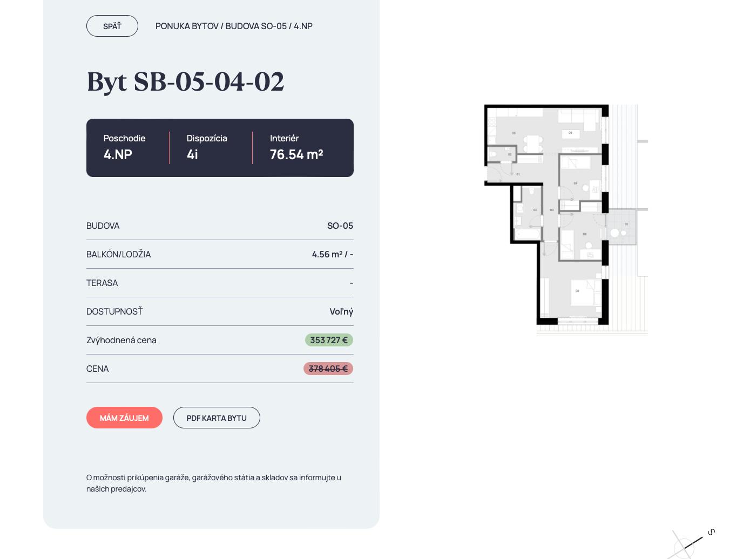
Task: Click the green discounted price badge 353 727 €
Action: coord(329,340)
